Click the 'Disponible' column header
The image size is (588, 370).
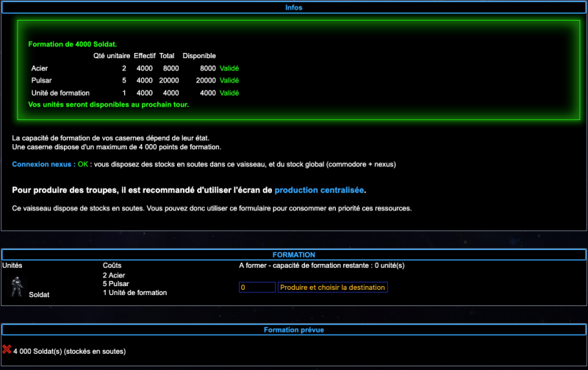(x=199, y=56)
